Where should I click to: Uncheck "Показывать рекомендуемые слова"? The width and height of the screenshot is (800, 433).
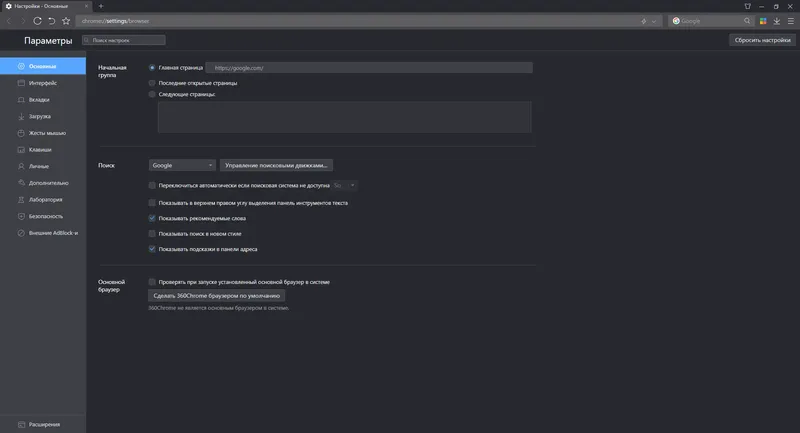click(152, 217)
